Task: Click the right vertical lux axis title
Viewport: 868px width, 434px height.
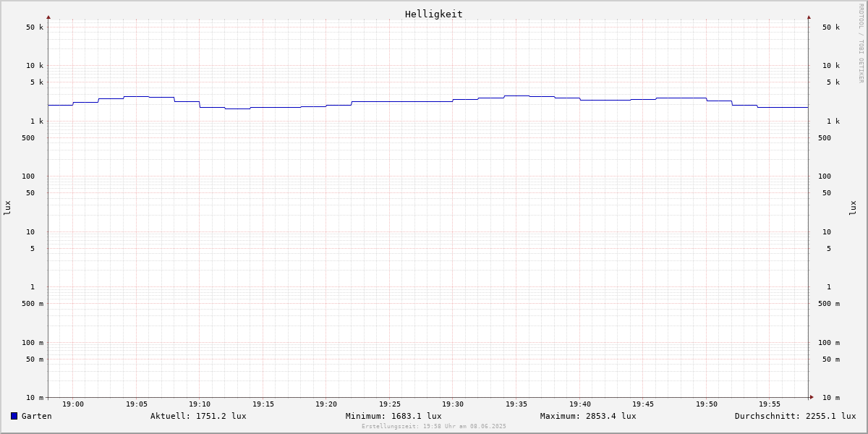Action: point(853,208)
